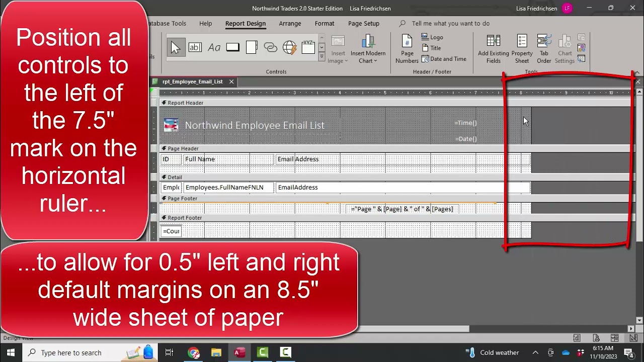Pick the Tab Control icon
This screenshot has height=362, width=644.
[252, 47]
